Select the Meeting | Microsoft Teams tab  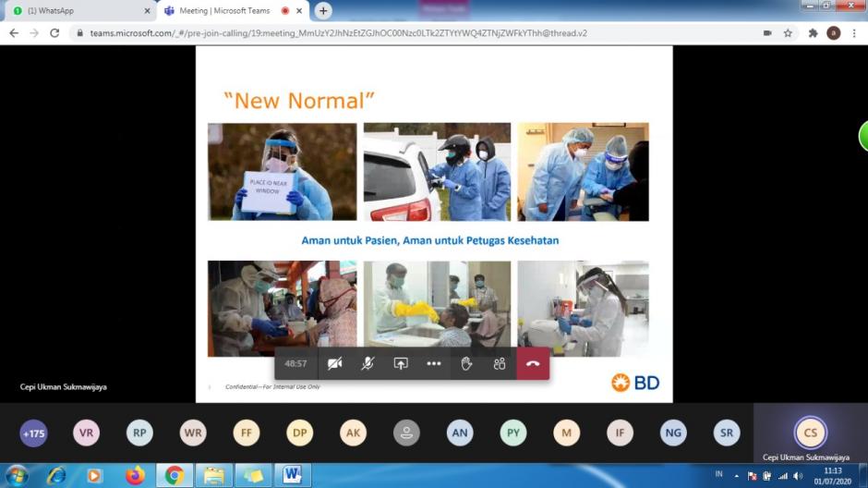point(220,11)
